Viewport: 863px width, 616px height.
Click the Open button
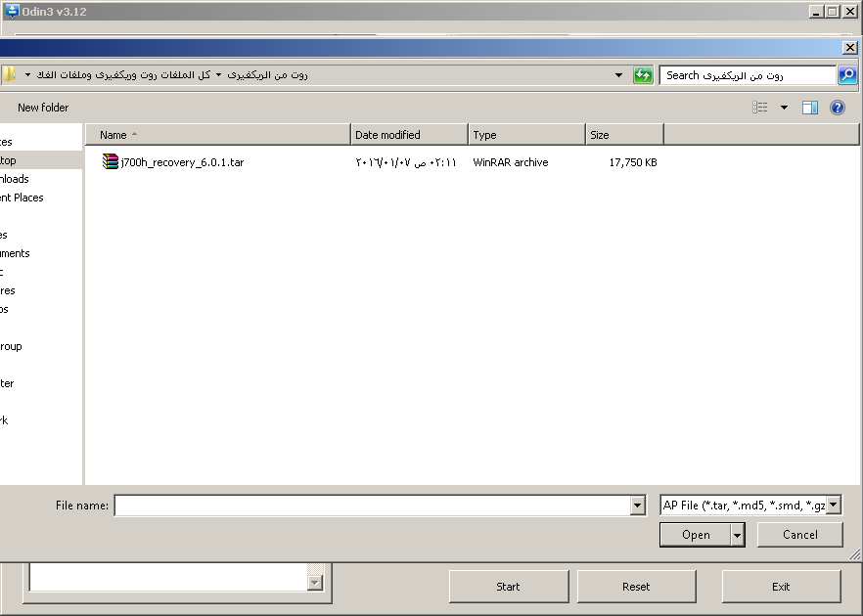[696, 535]
